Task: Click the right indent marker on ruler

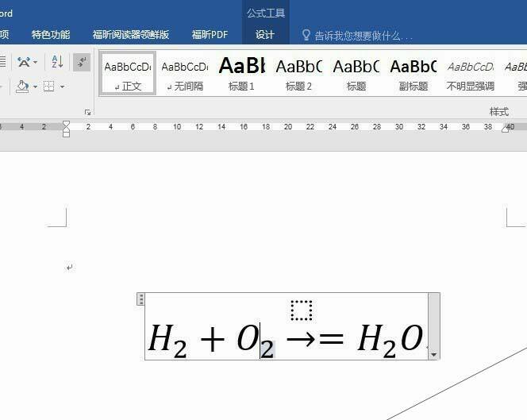Action: [x=505, y=129]
